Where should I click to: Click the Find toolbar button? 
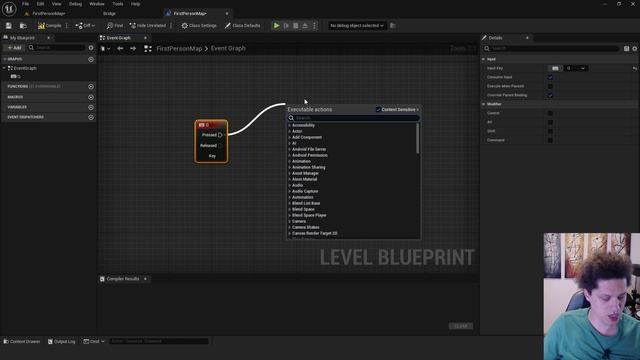pos(115,26)
